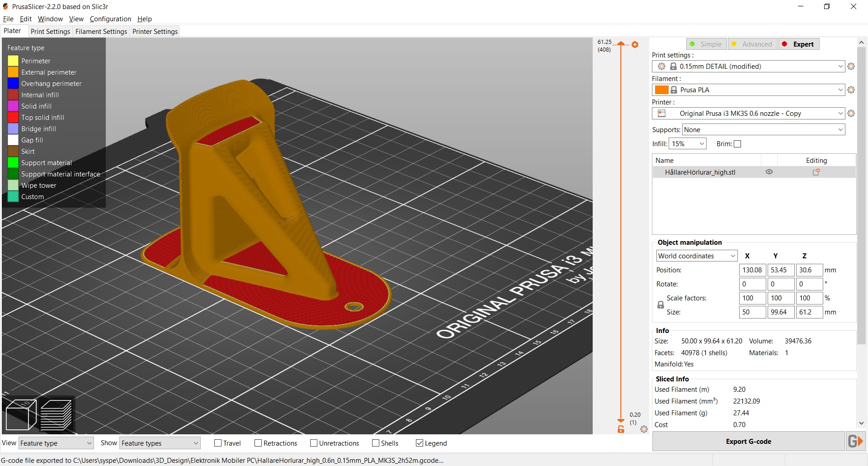
Task: Switch to the Print Settings tab
Action: (50, 31)
